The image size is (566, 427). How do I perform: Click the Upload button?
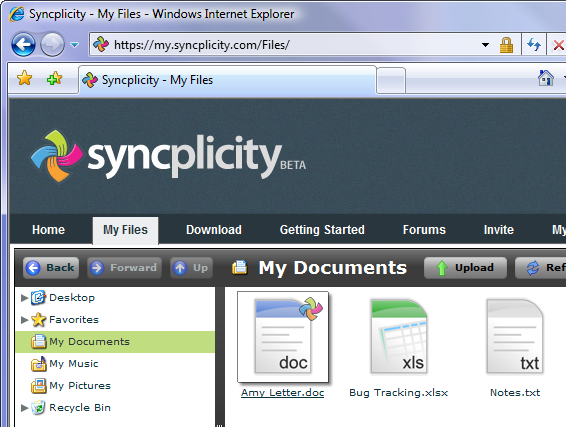click(x=465, y=268)
